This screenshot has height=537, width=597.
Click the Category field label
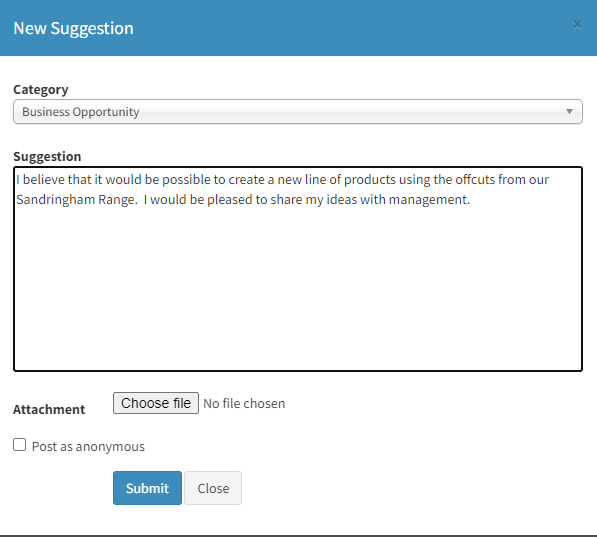[41, 90]
